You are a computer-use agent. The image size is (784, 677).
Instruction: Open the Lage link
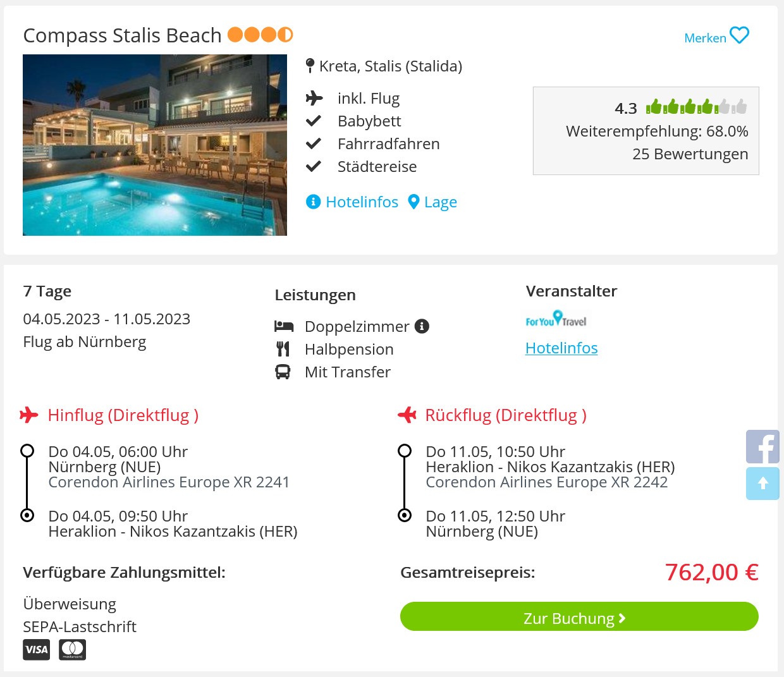tap(441, 202)
